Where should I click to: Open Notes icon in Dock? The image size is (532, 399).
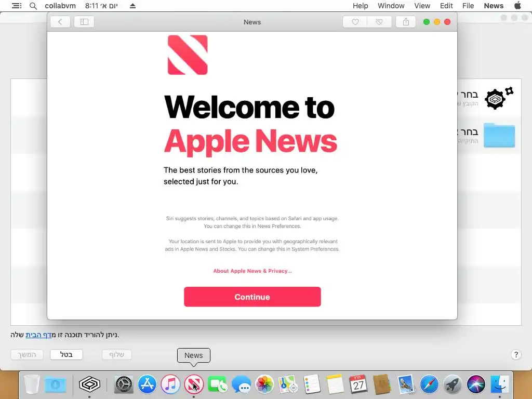tap(335, 384)
